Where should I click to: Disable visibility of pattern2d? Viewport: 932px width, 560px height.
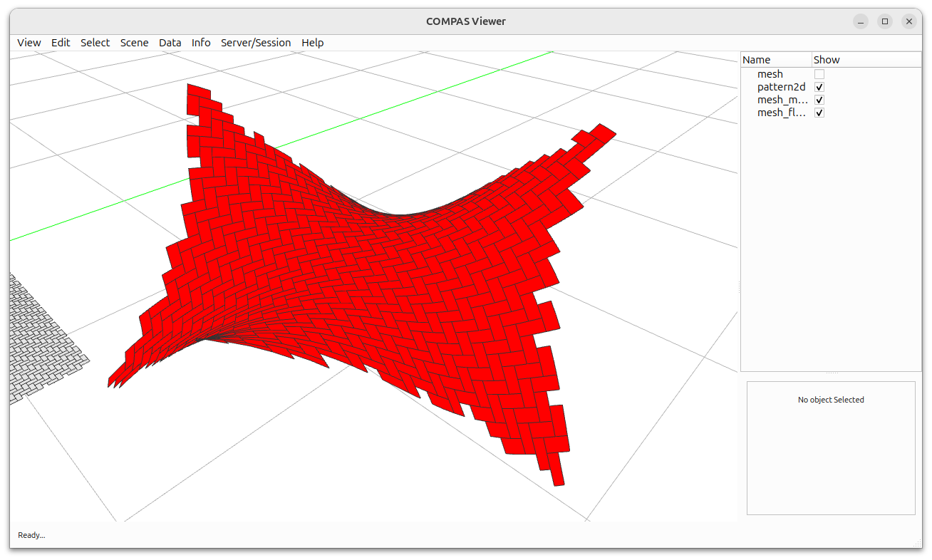pyautogui.click(x=819, y=86)
